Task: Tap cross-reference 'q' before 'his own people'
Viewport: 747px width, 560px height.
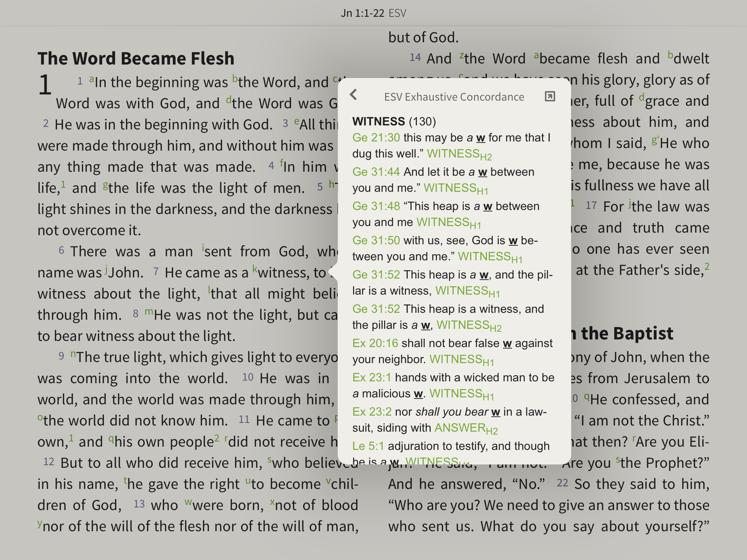Action: [x=111, y=440]
